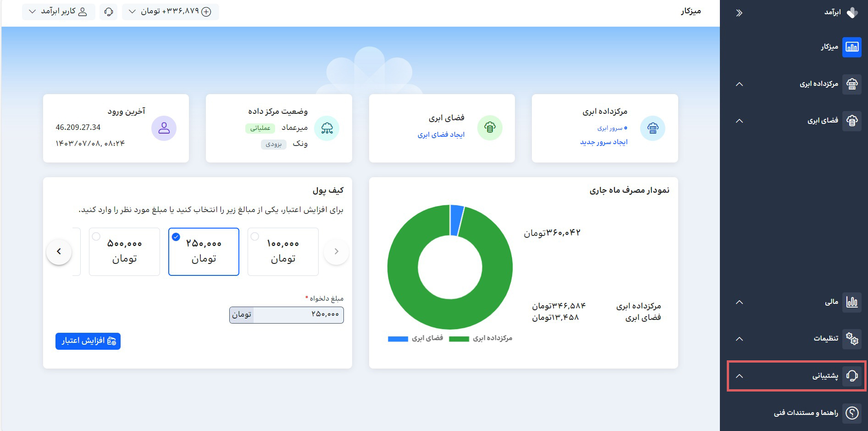Click the ۳۴۶,۵۸۴ تومان usage value

tap(559, 306)
